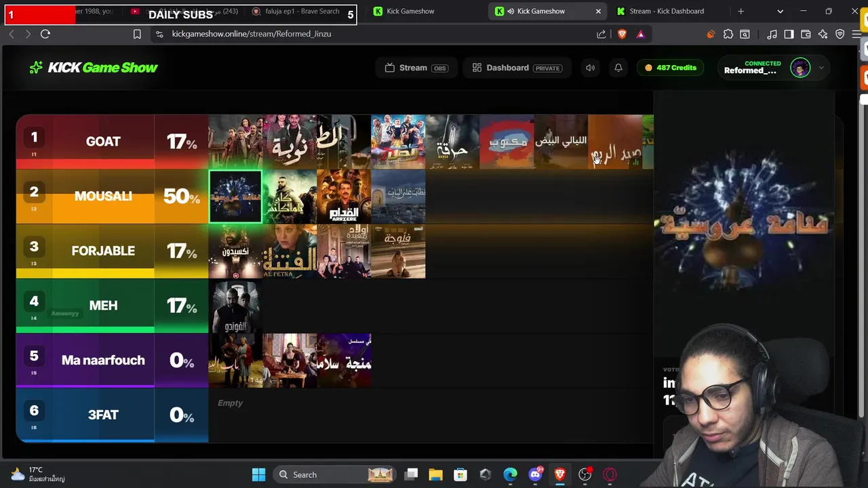Image resolution: width=868 pixels, height=488 pixels.
Task: Open Brave Shields lion icon
Action: 622,34
